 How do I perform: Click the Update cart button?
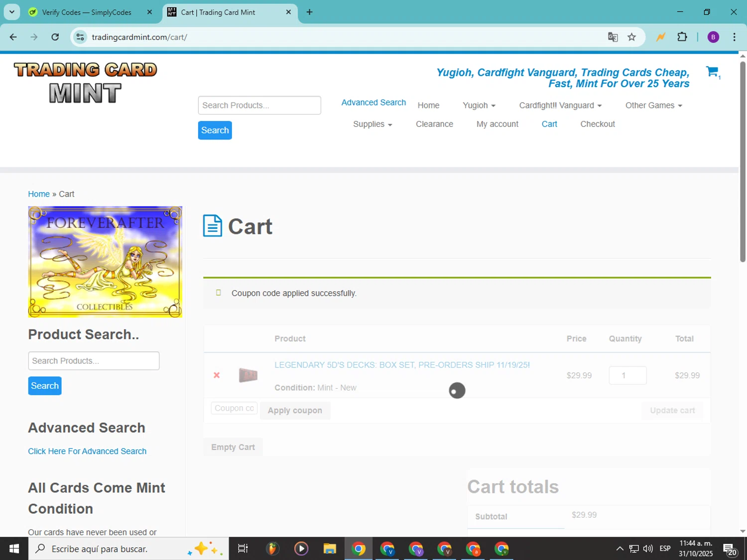click(x=672, y=410)
